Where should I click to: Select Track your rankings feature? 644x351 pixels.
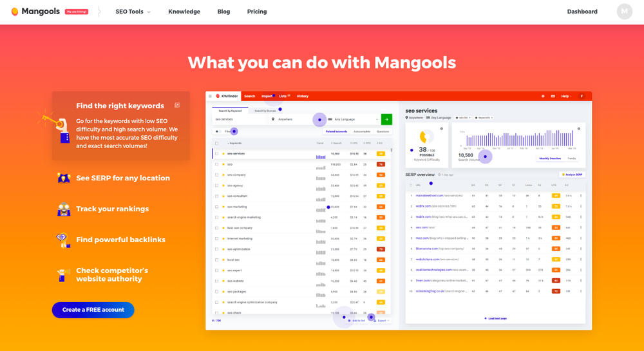click(112, 209)
